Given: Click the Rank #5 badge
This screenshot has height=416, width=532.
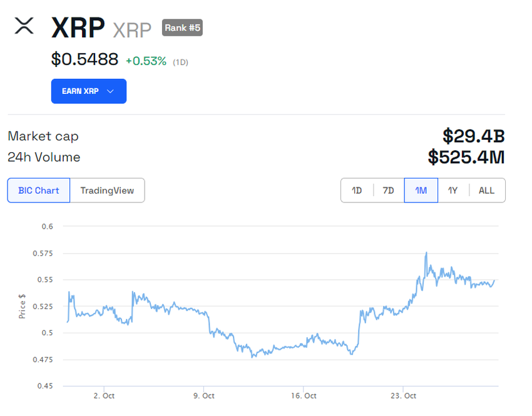Looking at the screenshot, I should (182, 28).
